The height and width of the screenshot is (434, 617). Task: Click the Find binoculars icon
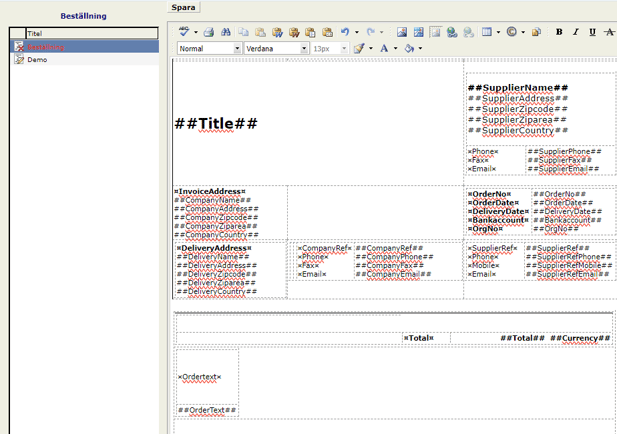point(226,32)
